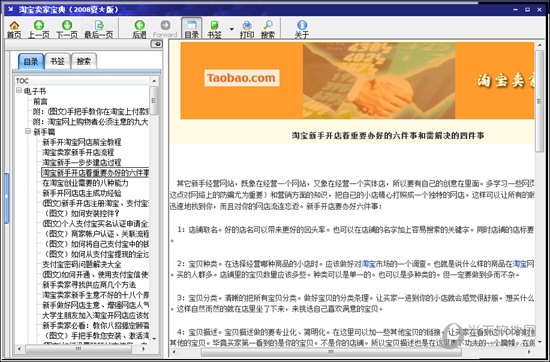
Task: Click the sidebar collapse handle at left edge
Action: pyautogui.click(x=6, y=198)
